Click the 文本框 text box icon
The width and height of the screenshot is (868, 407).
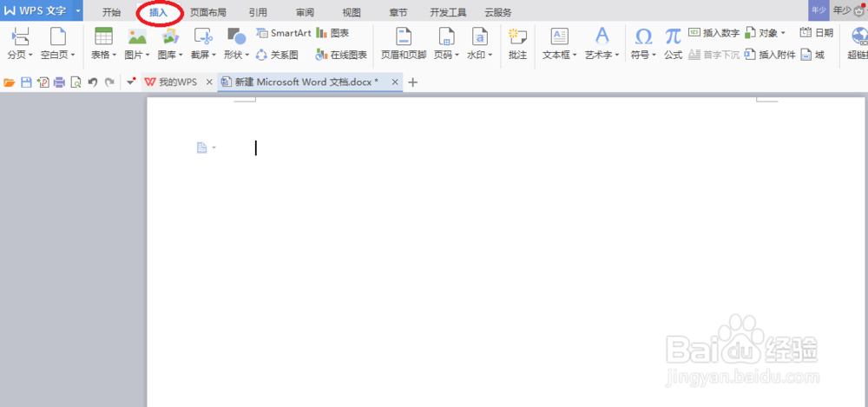pos(559,36)
